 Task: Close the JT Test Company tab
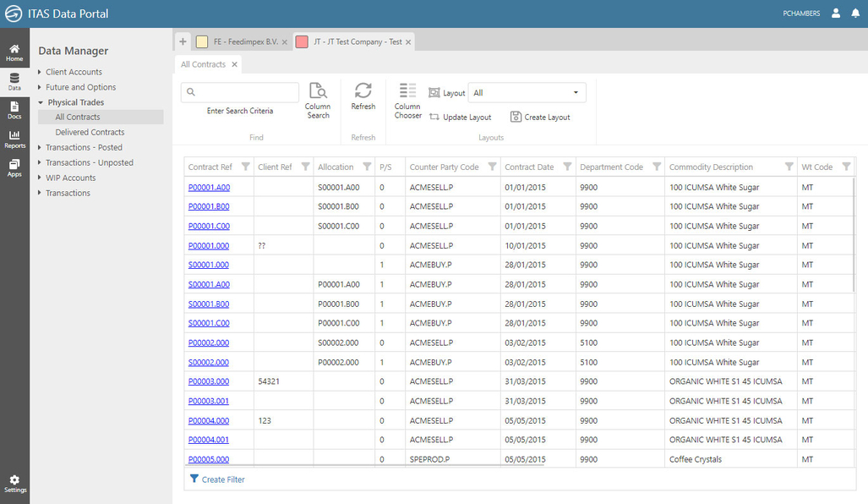[x=408, y=42]
